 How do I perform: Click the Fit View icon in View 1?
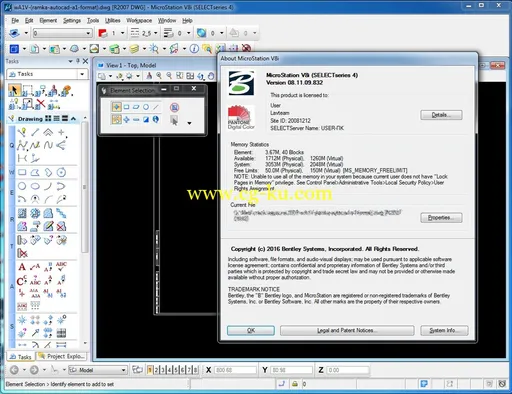tap(190, 76)
